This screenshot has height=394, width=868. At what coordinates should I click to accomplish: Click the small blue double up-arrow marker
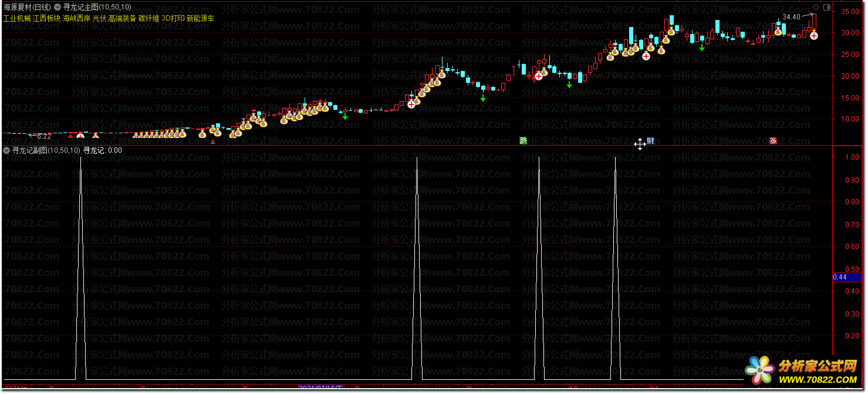pos(212,142)
